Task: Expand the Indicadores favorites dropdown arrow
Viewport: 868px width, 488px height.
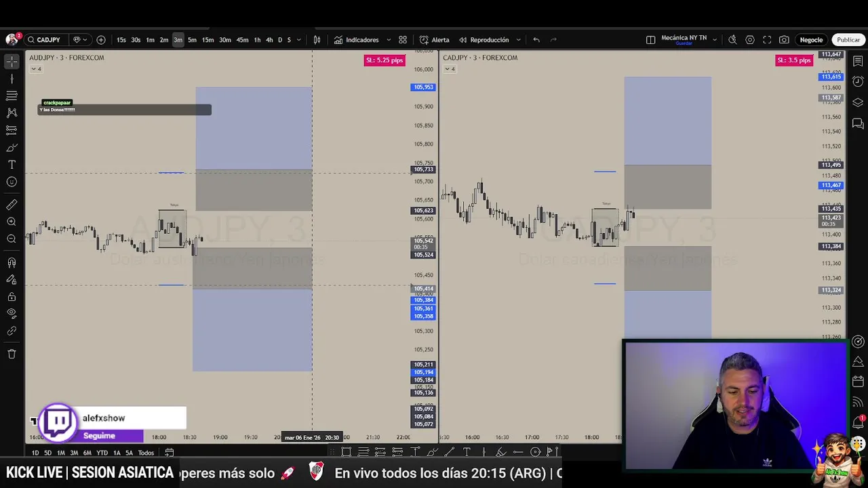Action: point(388,40)
